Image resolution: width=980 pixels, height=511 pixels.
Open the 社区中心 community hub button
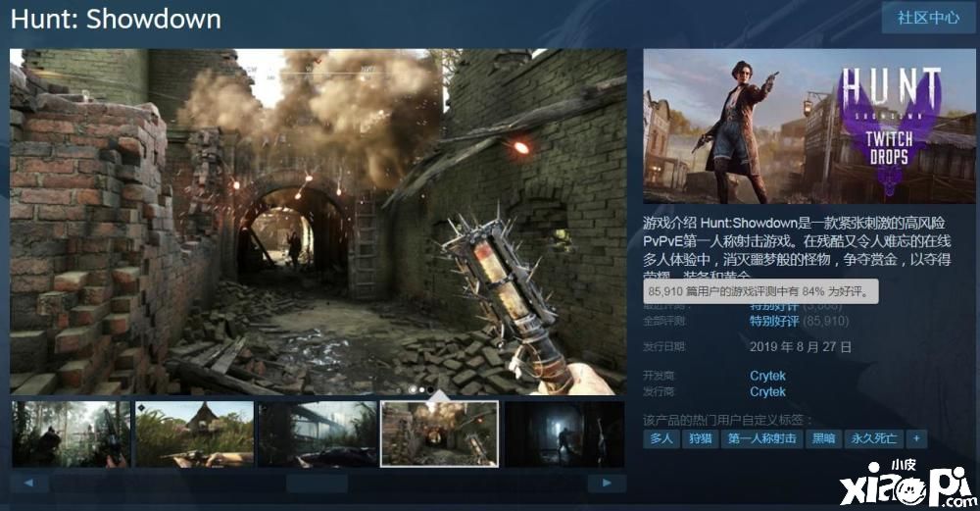pyautogui.click(x=928, y=18)
